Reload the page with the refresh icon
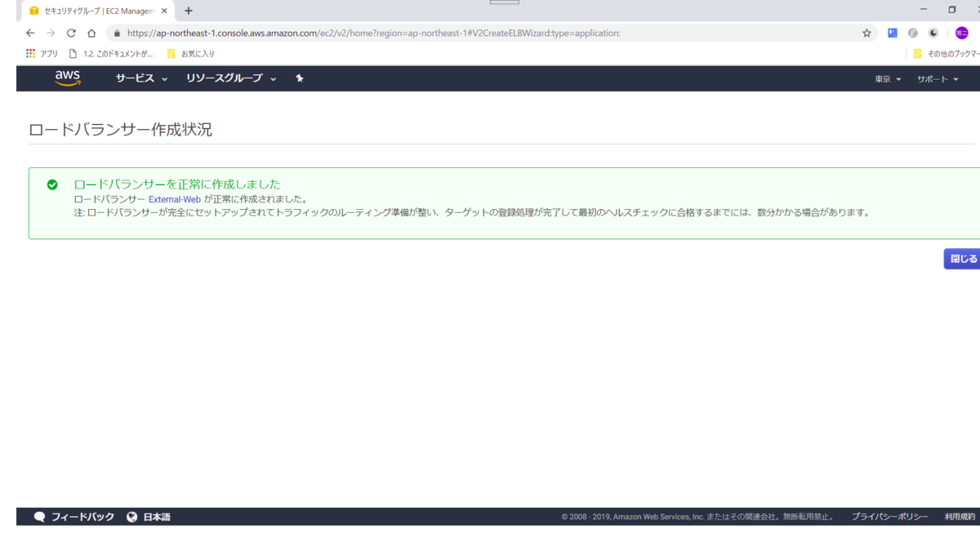This screenshot has width=980, height=551. click(x=71, y=33)
